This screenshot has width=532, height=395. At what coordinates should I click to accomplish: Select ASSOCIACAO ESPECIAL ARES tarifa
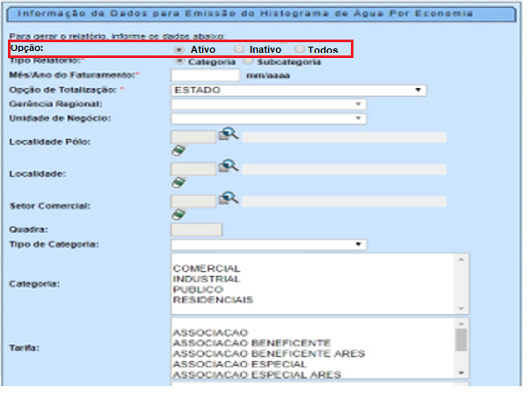(x=257, y=375)
